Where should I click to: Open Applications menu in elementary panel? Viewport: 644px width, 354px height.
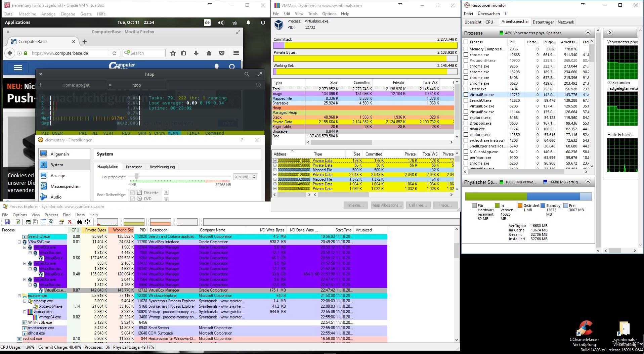coord(17,23)
